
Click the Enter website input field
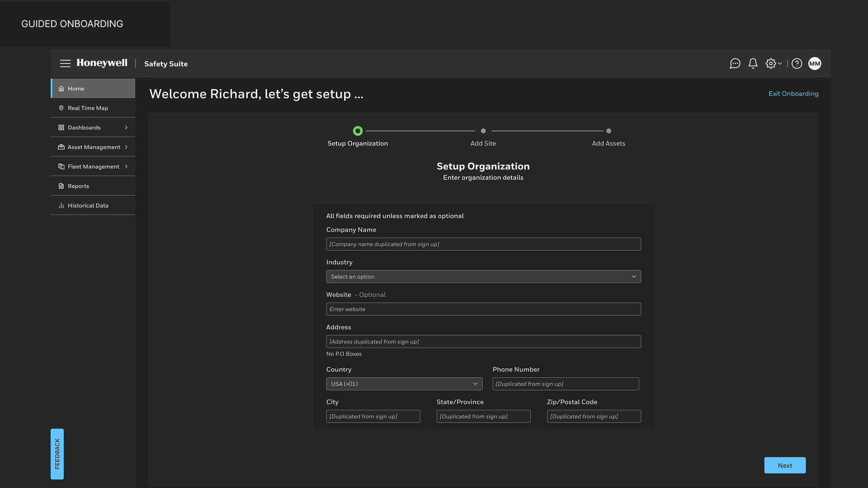click(x=483, y=309)
